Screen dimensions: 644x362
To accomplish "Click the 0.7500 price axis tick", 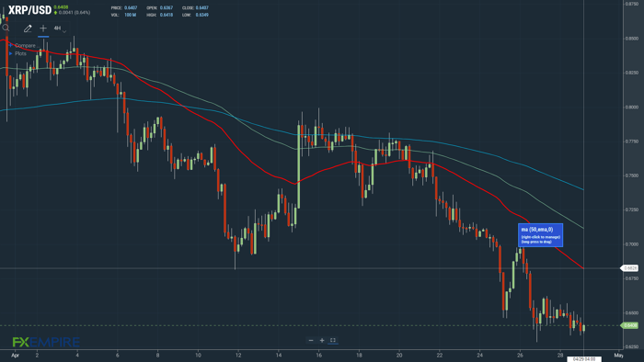I will [632, 175].
